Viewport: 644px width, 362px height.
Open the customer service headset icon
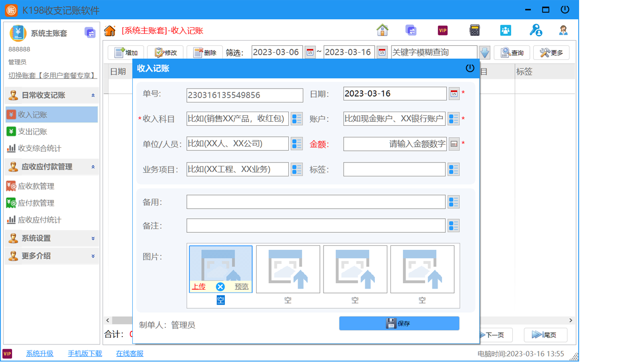click(x=563, y=30)
